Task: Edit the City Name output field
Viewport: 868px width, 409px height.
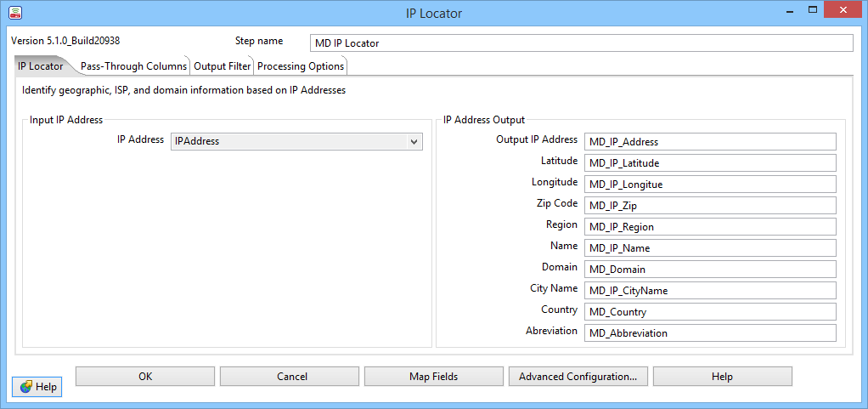Action: [x=710, y=291]
